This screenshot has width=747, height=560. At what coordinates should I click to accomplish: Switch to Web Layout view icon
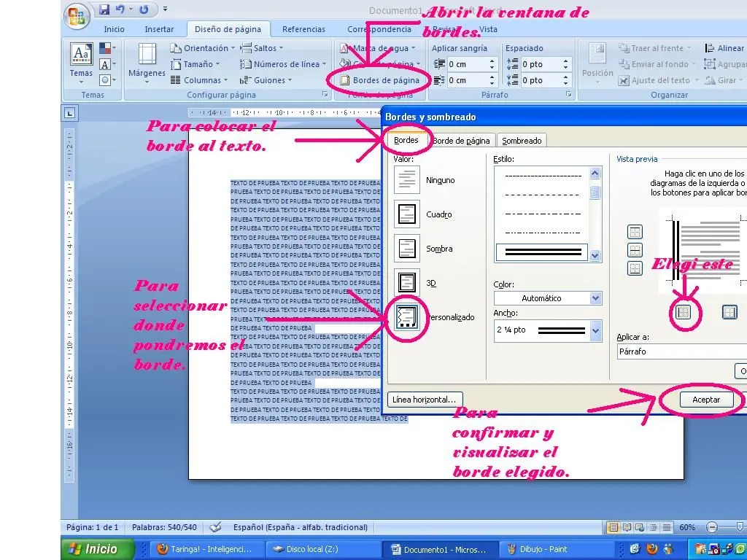(x=640, y=527)
